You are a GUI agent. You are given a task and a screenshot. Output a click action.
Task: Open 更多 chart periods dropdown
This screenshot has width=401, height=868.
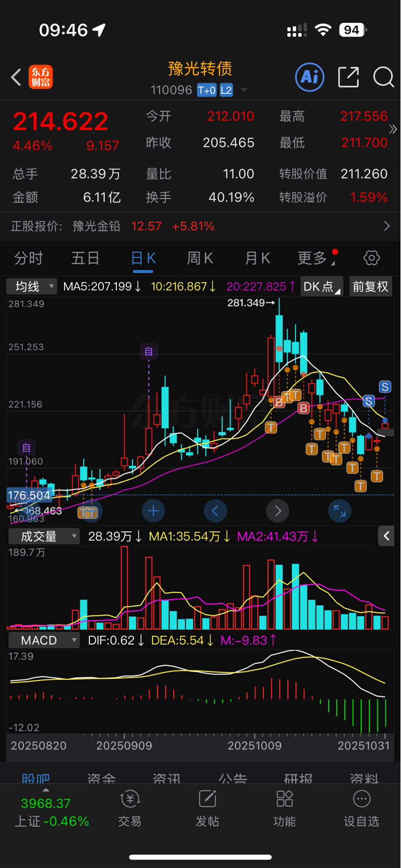tap(317, 258)
